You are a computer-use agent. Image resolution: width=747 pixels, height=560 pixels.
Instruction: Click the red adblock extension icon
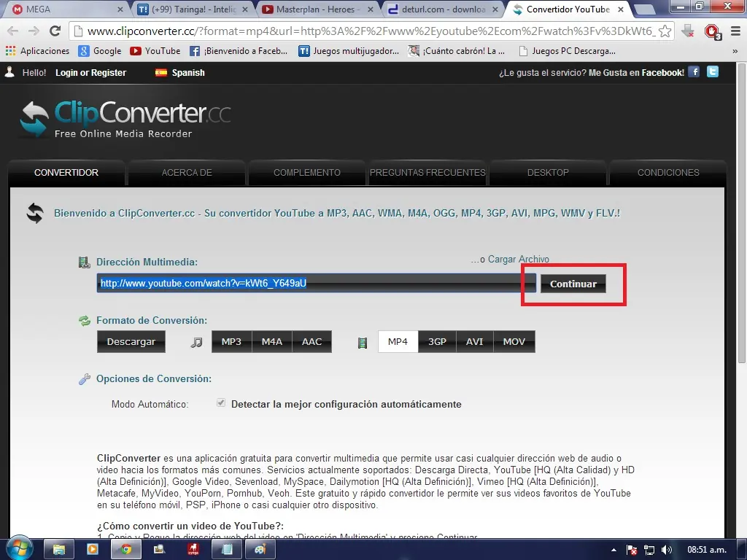pyautogui.click(x=712, y=31)
